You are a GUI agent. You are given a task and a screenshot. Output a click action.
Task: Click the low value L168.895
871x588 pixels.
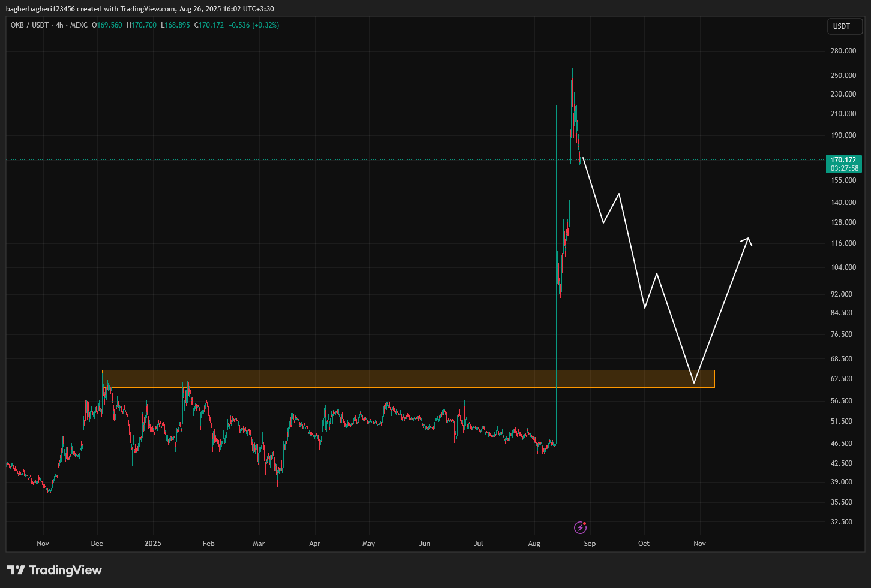[176, 25]
